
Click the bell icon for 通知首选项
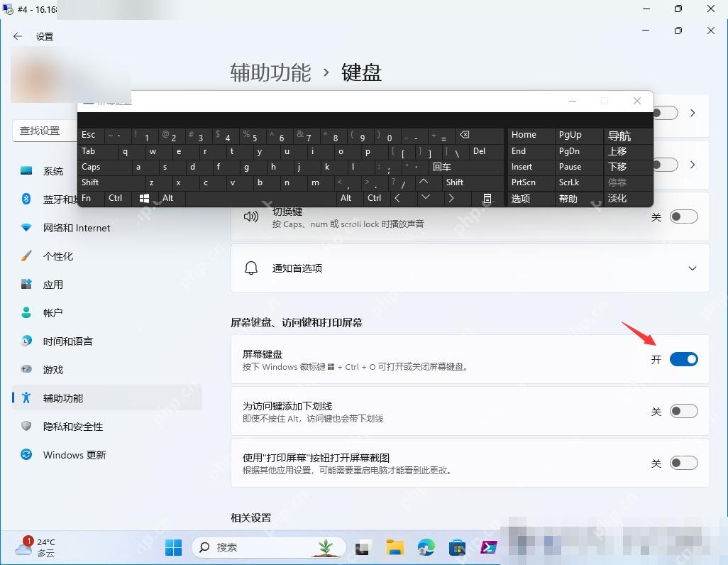tap(251, 268)
